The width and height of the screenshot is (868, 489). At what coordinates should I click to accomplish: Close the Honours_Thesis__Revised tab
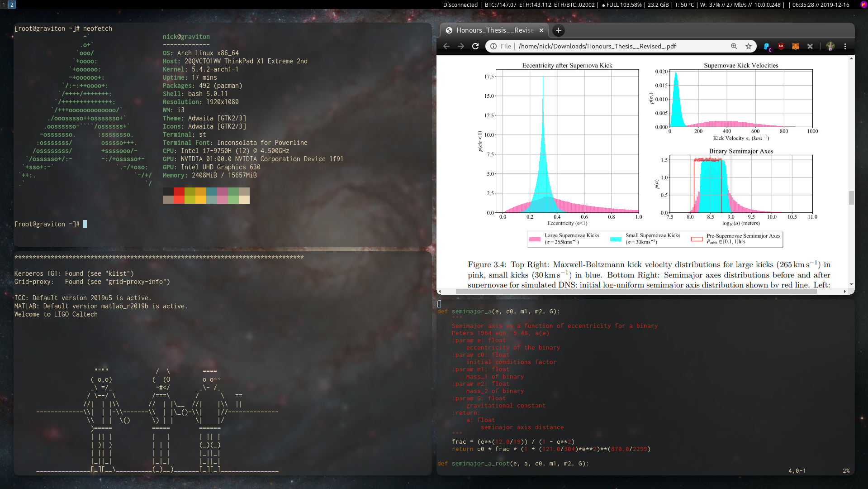point(541,30)
